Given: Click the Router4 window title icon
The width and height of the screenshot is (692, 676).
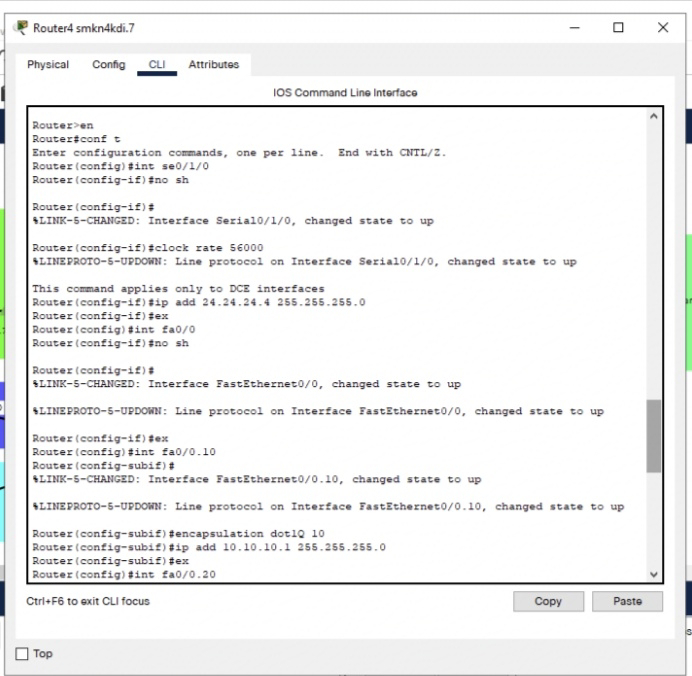Looking at the screenshot, I should (x=20, y=28).
